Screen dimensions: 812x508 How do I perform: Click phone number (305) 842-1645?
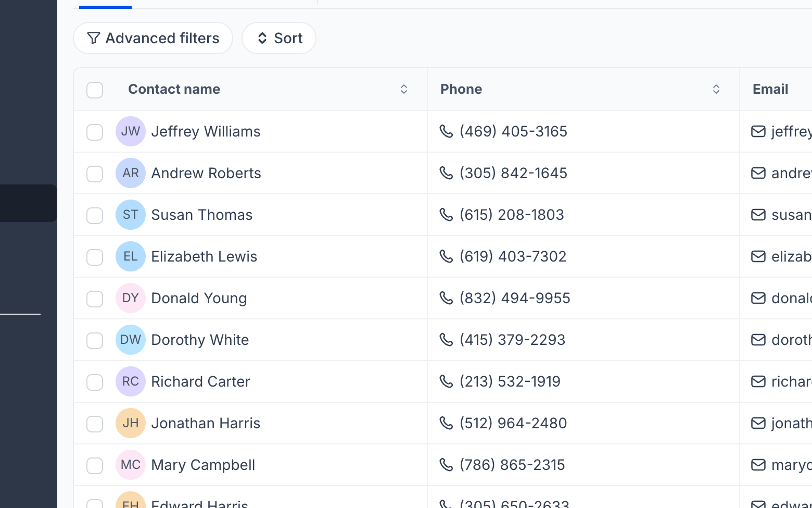[x=513, y=173]
